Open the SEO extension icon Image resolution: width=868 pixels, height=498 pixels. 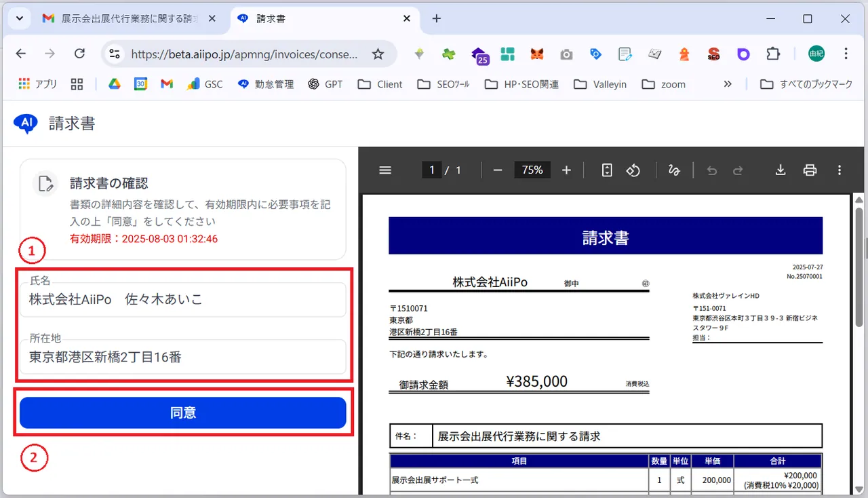point(713,54)
